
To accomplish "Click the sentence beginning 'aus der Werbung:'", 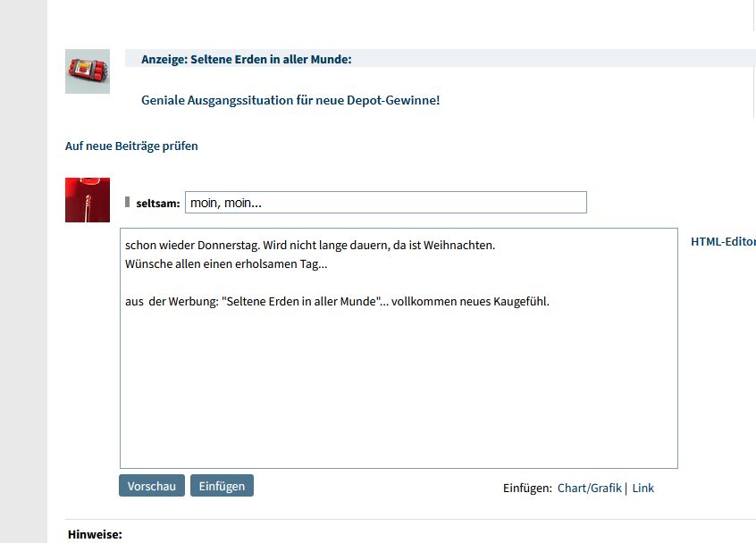I will (337, 302).
